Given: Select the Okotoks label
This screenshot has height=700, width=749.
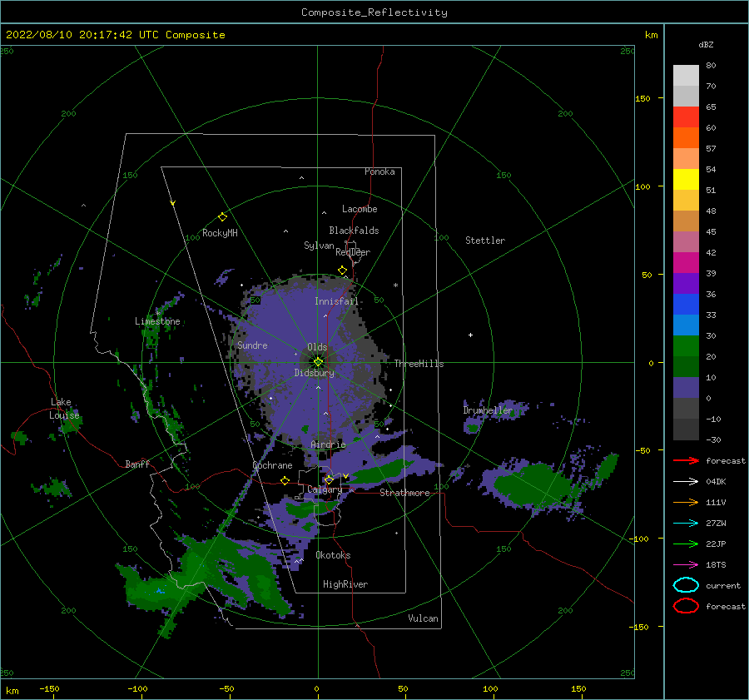Looking at the screenshot, I should [x=333, y=555].
